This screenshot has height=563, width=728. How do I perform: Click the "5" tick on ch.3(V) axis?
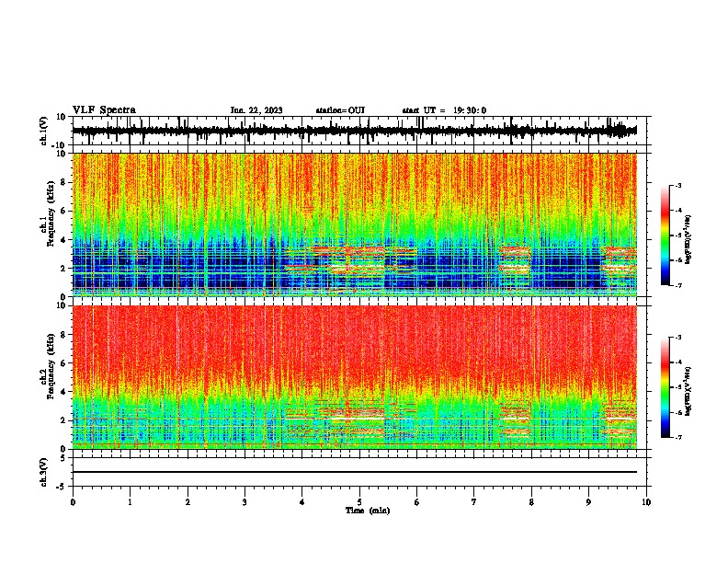click(x=64, y=458)
